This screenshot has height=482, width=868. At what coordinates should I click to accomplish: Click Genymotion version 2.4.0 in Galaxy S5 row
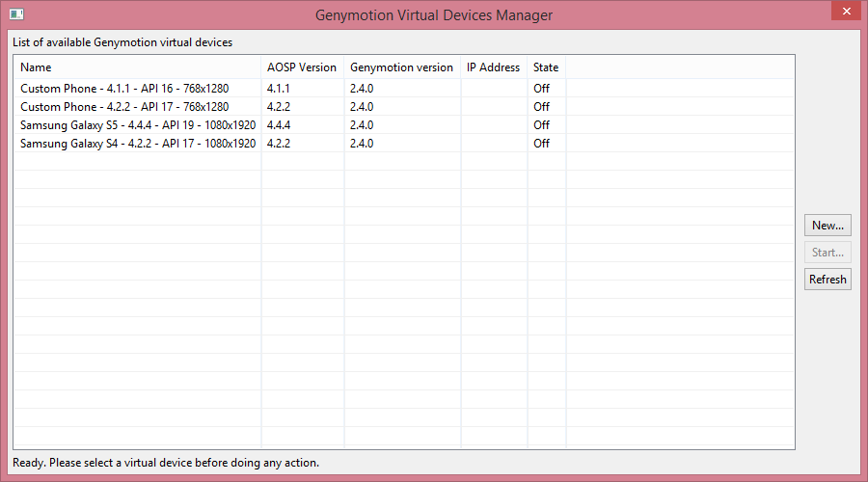point(362,125)
